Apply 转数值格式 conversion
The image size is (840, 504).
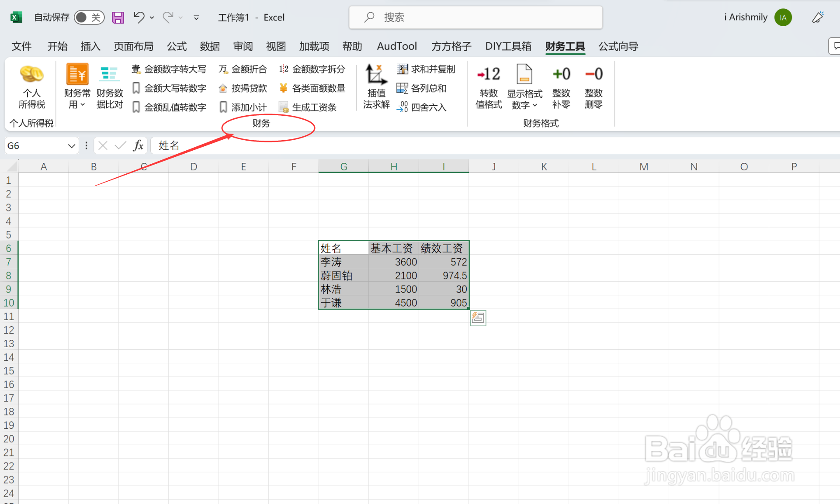click(x=489, y=86)
